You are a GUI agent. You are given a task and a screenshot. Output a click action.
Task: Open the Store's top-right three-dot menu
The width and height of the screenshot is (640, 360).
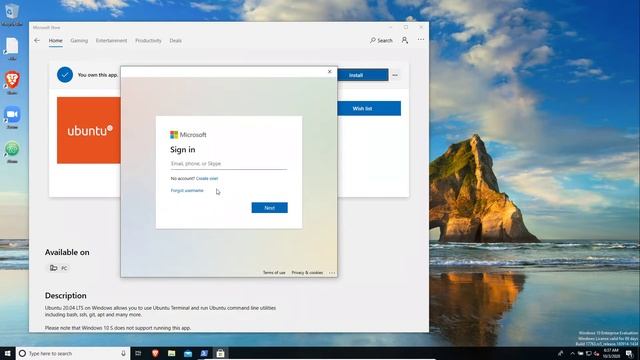(421, 40)
